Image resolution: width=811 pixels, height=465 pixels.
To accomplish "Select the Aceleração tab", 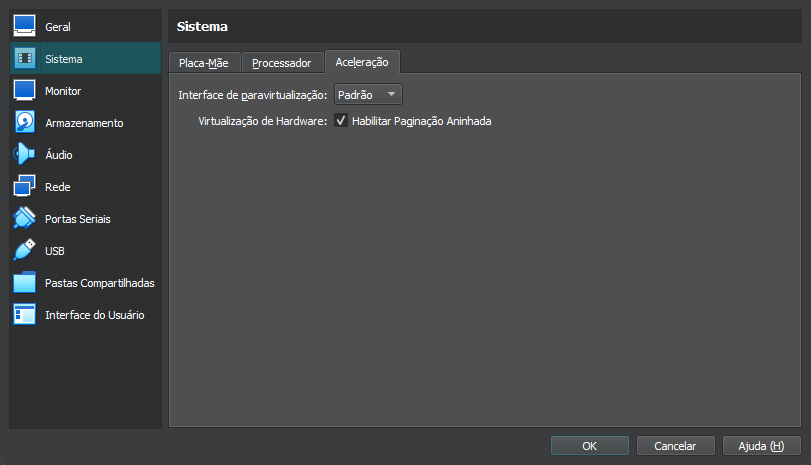I will tap(362, 62).
